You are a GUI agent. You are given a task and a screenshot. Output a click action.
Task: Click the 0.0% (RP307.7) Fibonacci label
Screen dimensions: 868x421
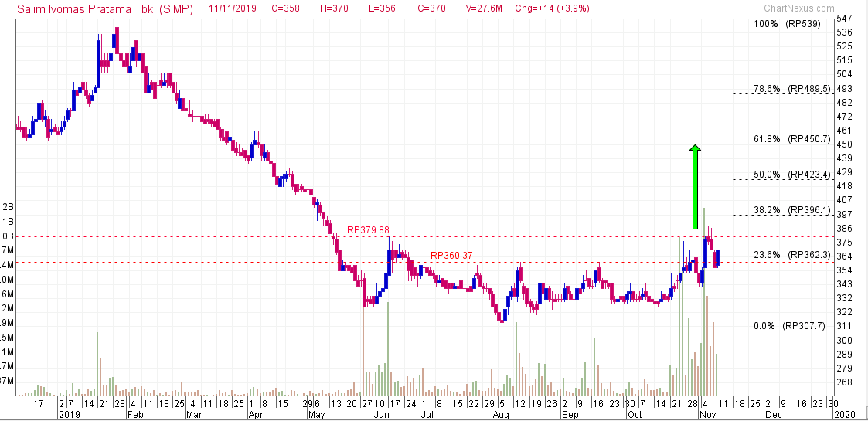tap(789, 326)
